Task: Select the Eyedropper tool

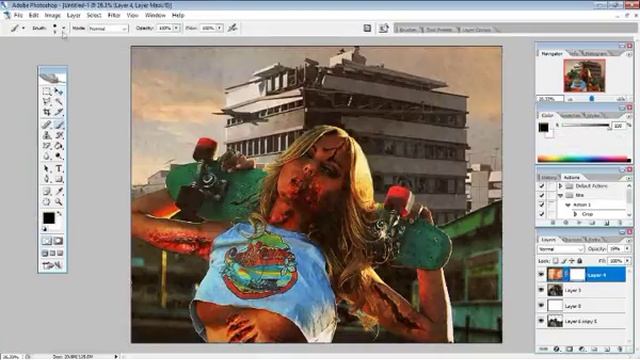Action: (59, 191)
